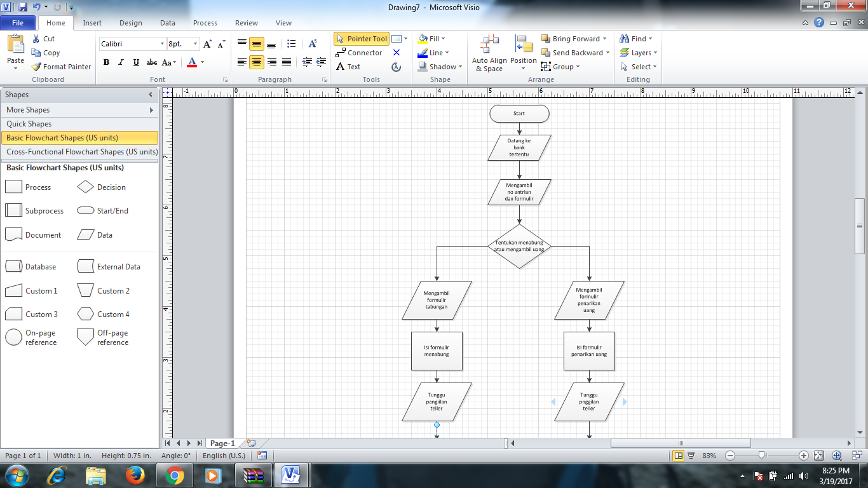Apply a shape Shadow
Screen dimensions: 868x488
point(437,66)
